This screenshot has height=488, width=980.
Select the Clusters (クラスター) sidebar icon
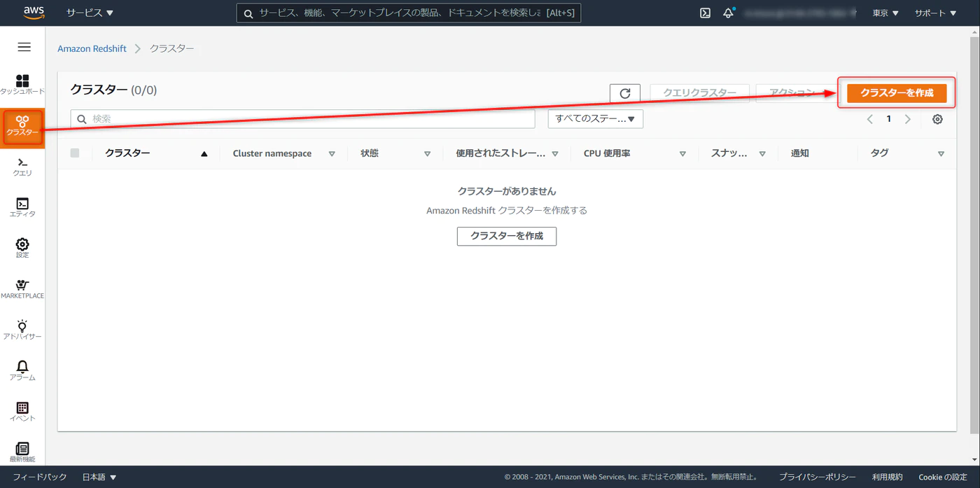tap(22, 127)
